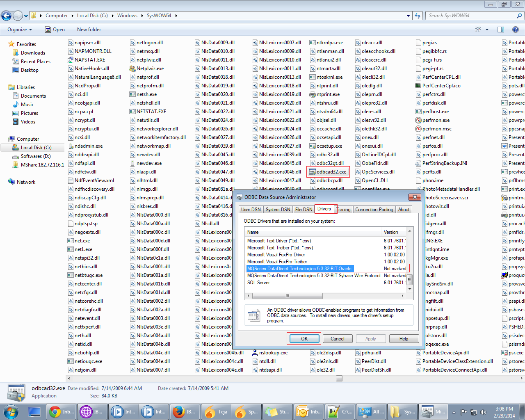Open Chrome Inb... taskbar item
This screenshot has width=525, height=420.
62,411
